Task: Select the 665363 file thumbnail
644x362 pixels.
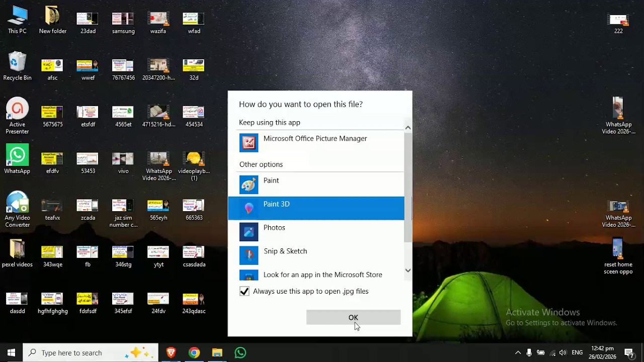Action: pos(194,210)
